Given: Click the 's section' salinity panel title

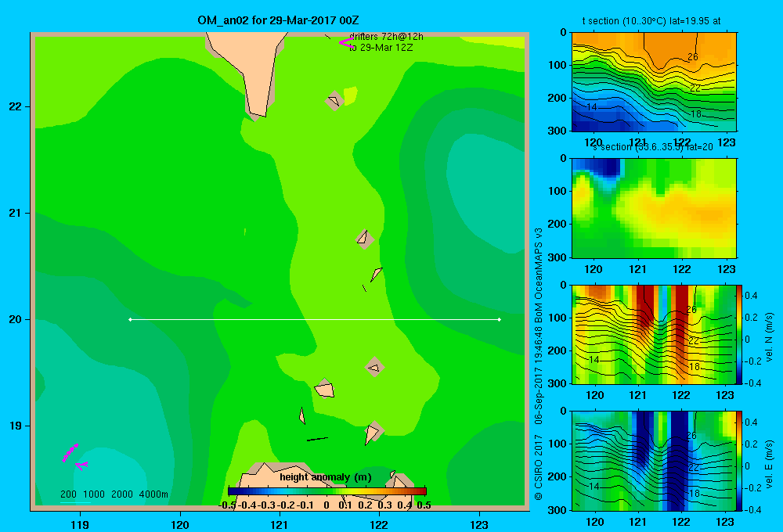Looking at the screenshot, I should 652,147.
